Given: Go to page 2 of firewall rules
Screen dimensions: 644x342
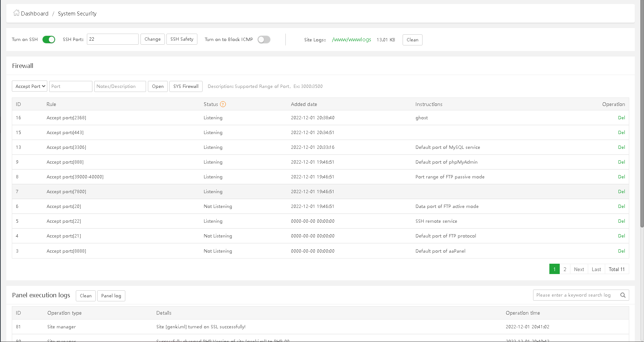Looking at the screenshot, I should pyautogui.click(x=565, y=269).
